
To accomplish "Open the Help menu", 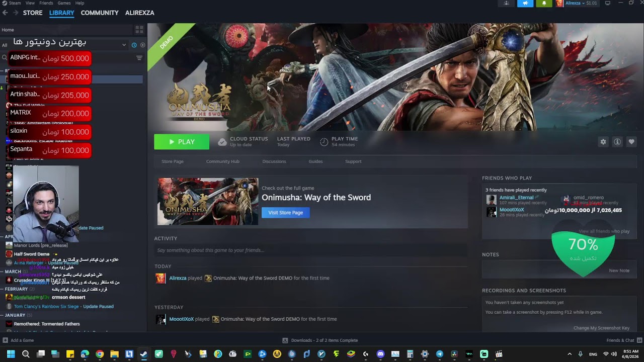I will click(x=79, y=3).
